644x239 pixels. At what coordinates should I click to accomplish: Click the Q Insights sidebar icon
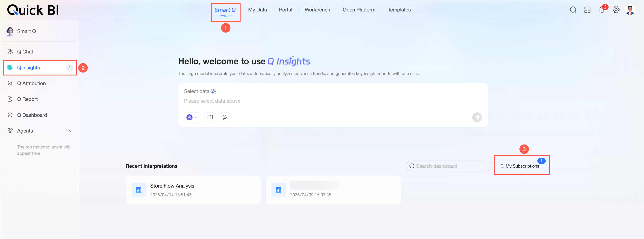pos(10,68)
